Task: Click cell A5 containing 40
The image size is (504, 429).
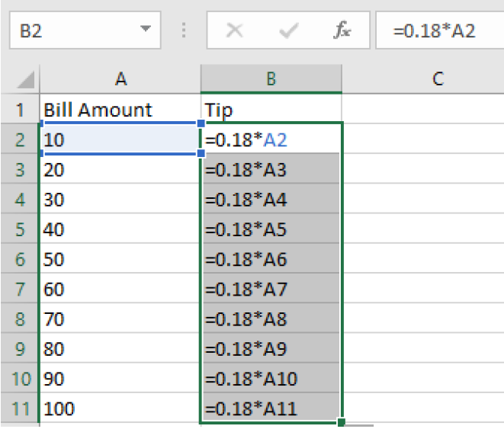Action: (x=120, y=229)
